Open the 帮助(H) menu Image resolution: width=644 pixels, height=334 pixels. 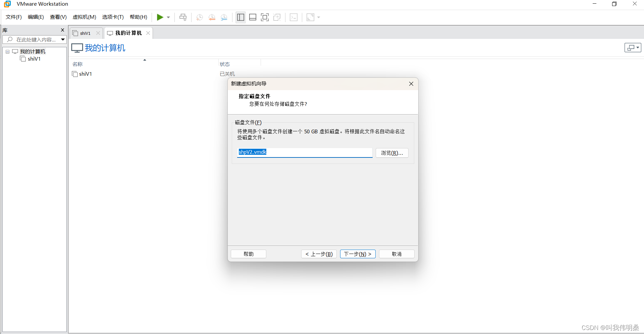139,17
